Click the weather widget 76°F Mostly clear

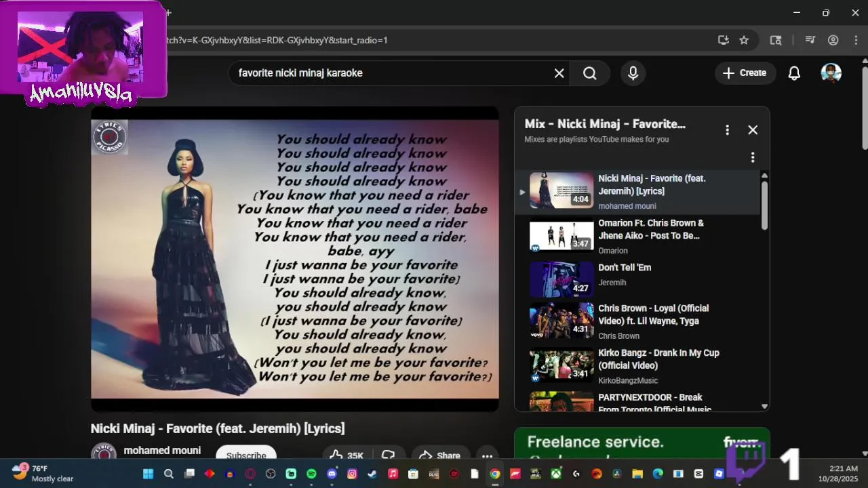pyautogui.click(x=43, y=473)
